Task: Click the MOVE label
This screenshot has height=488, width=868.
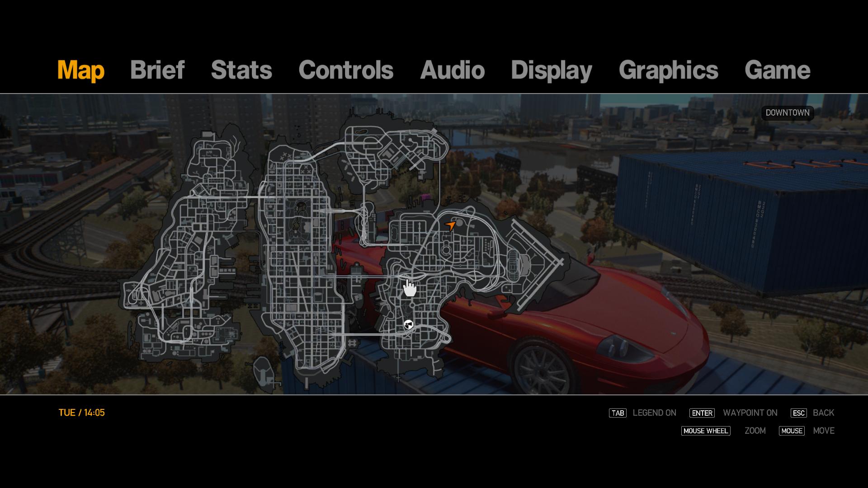Action: pos(824,431)
